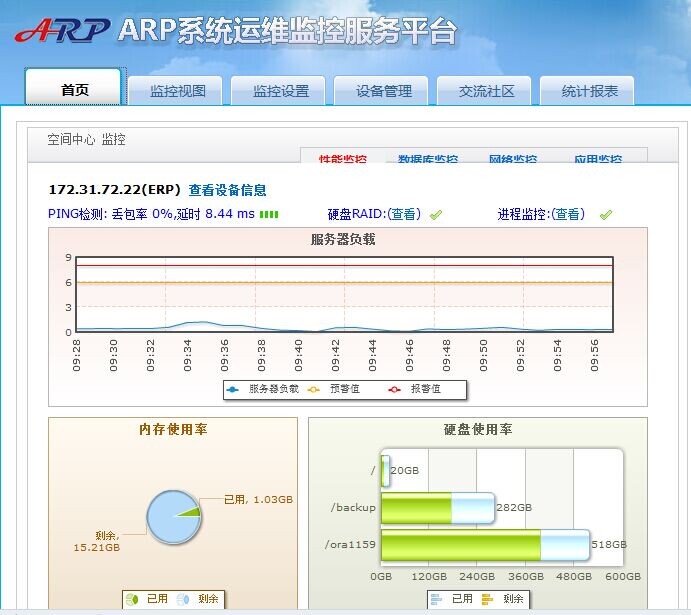Click the green checkmark next to 硬盘RAID

[x=436, y=215]
